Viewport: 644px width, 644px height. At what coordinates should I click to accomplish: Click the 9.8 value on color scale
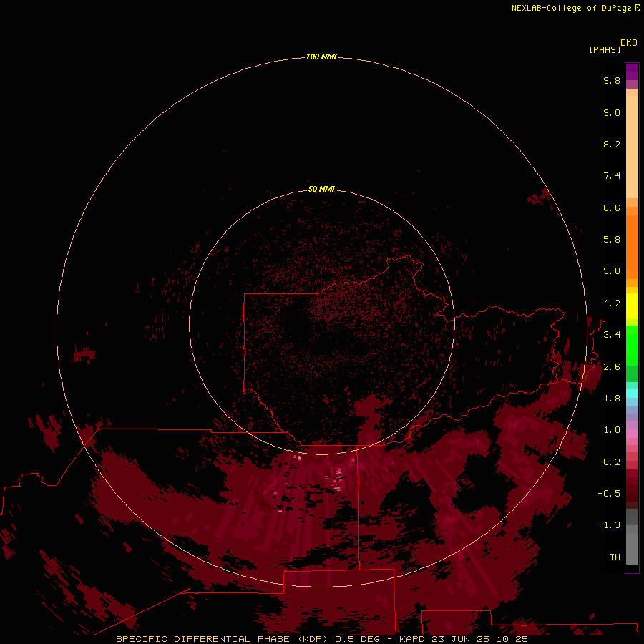click(x=612, y=80)
